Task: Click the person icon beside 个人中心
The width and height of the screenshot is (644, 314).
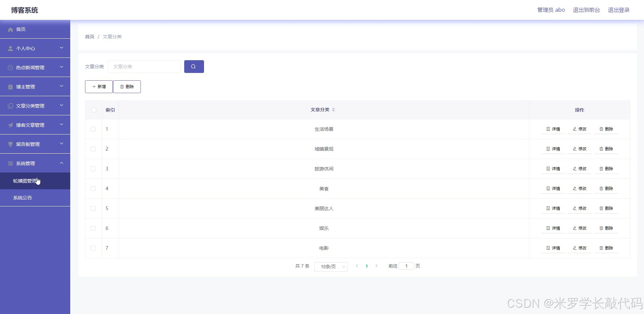Action: (x=10, y=48)
